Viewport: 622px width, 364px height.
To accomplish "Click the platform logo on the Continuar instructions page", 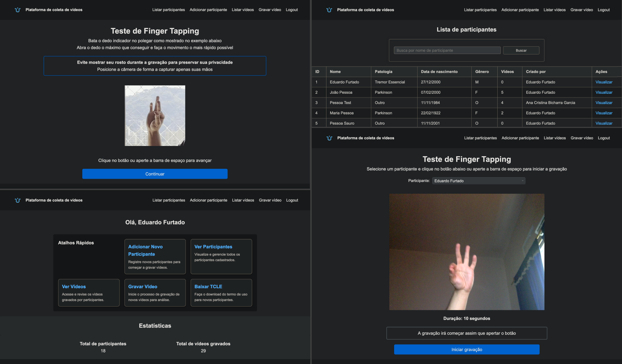I will click(x=18, y=10).
